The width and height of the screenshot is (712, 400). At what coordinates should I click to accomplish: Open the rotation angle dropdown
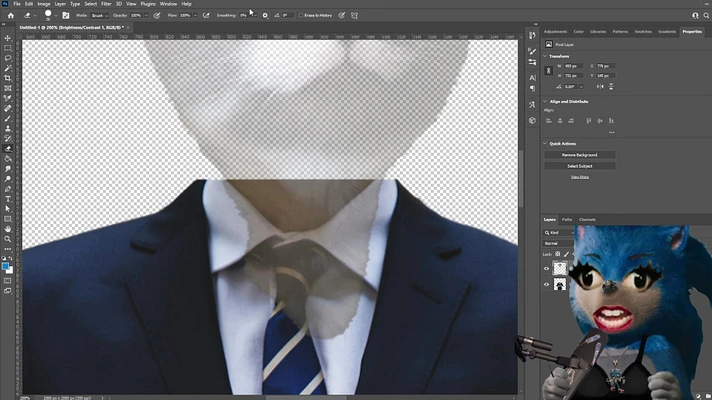pos(581,87)
